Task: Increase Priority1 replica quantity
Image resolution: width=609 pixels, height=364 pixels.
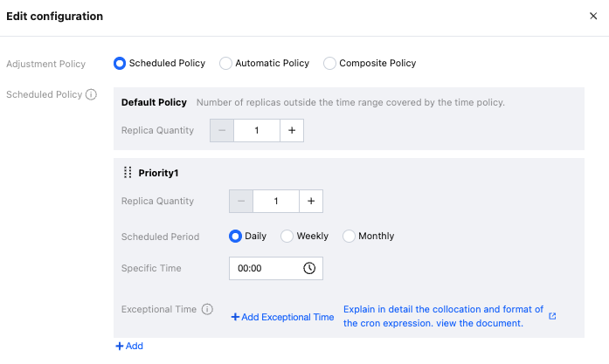Action: coord(311,202)
